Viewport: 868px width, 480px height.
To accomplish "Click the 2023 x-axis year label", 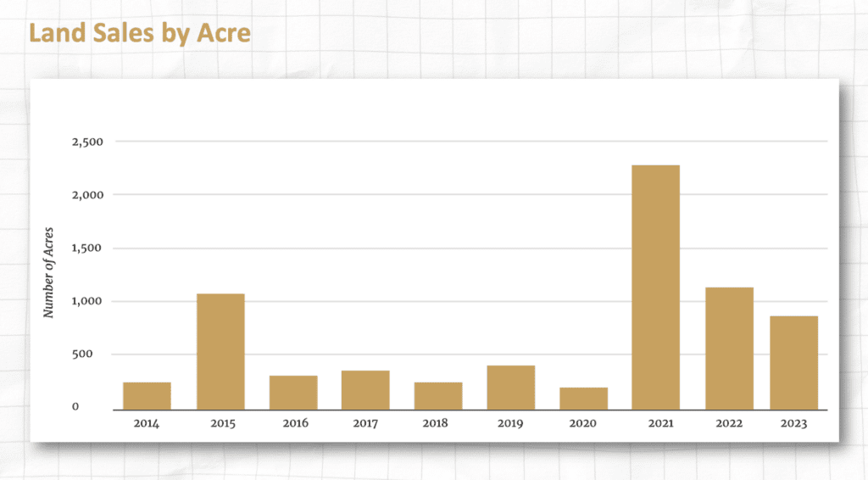I will (793, 422).
